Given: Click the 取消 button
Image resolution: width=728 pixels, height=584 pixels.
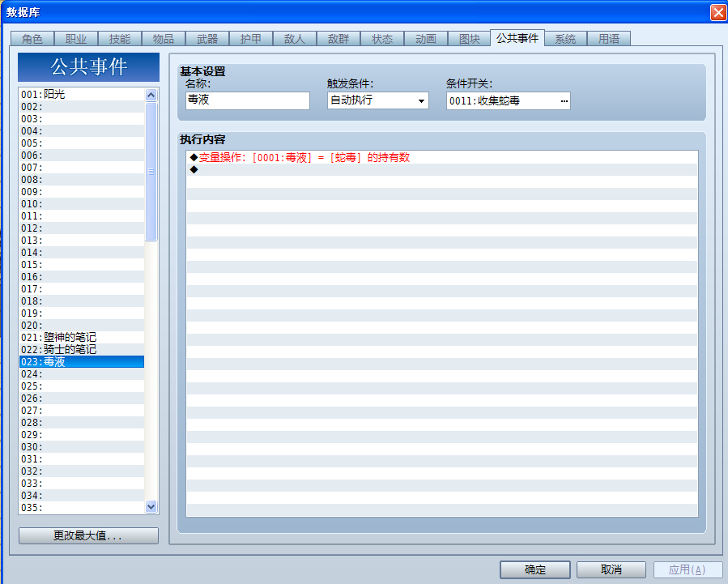Looking at the screenshot, I should tap(611, 569).
